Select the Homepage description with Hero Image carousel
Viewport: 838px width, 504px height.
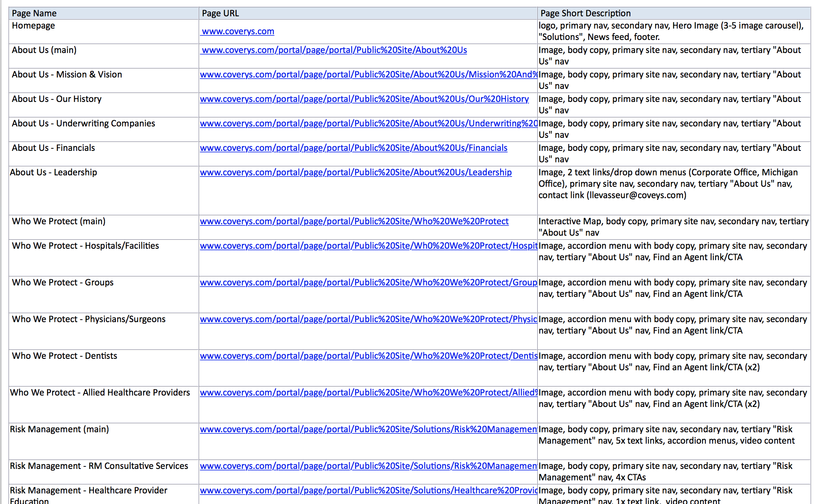(674, 31)
